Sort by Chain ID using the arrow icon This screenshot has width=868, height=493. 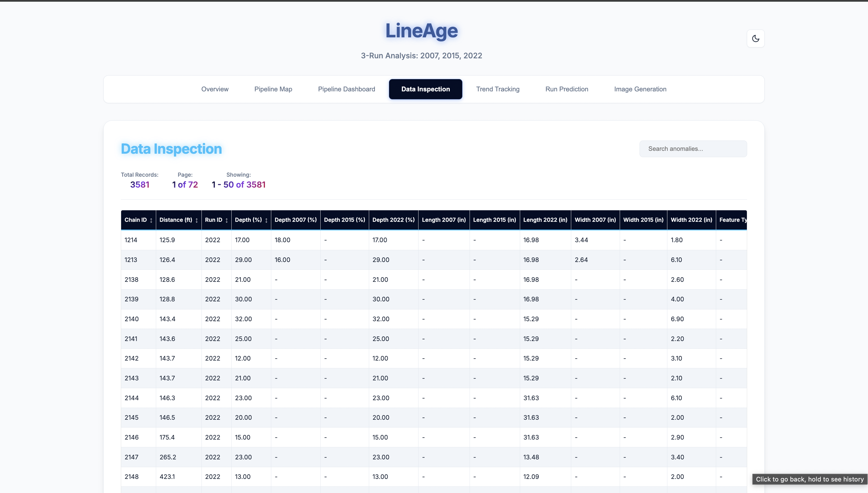151,220
